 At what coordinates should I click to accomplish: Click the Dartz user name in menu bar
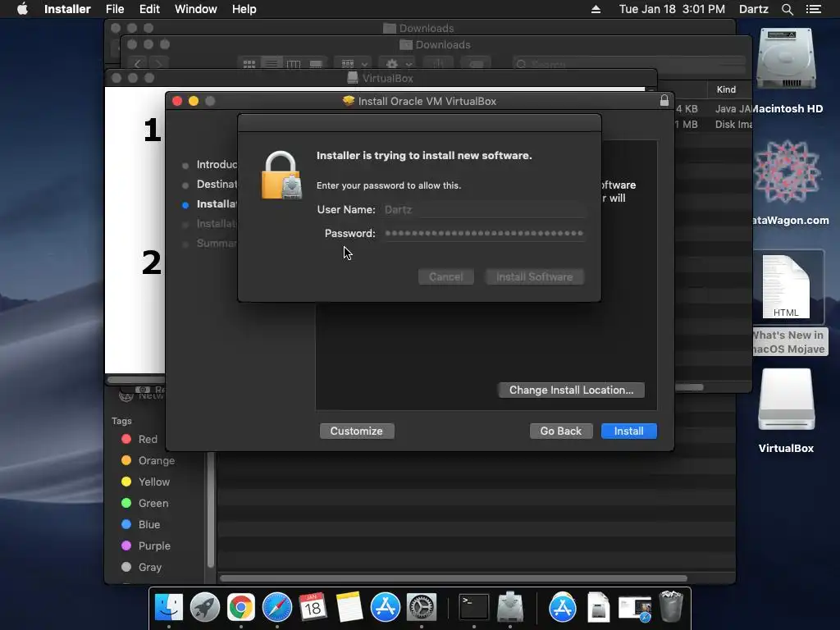(x=753, y=9)
